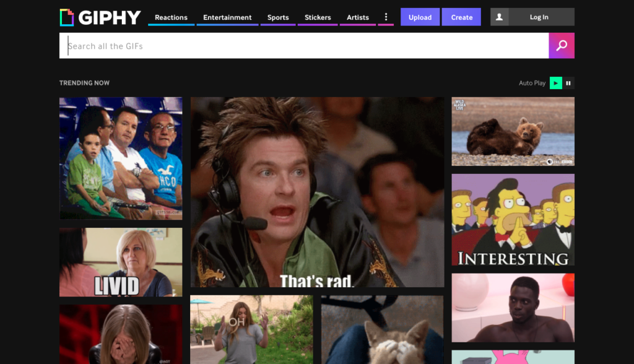
Task: Click the Create button
Action: (x=461, y=17)
